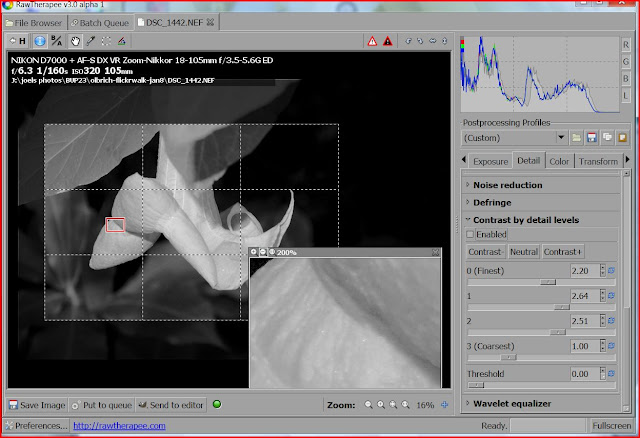Open Preferences

(x=36, y=426)
